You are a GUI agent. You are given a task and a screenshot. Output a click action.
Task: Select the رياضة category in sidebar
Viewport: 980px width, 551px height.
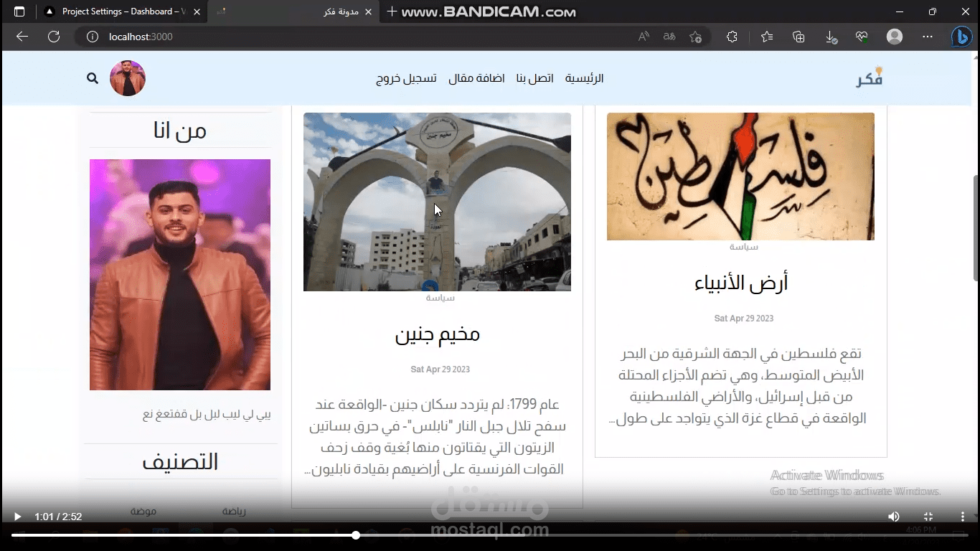coord(234,512)
